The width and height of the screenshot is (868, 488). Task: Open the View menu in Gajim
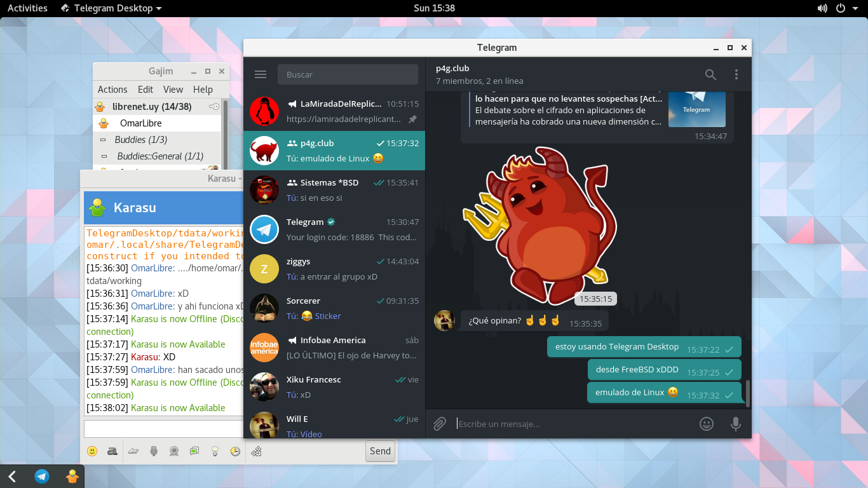click(x=173, y=90)
